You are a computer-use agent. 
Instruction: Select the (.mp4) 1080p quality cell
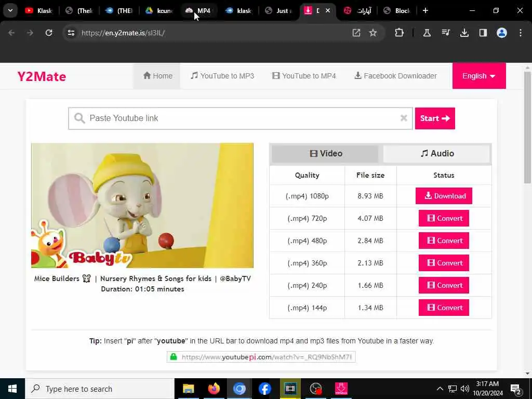pyautogui.click(x=307, y=196)
